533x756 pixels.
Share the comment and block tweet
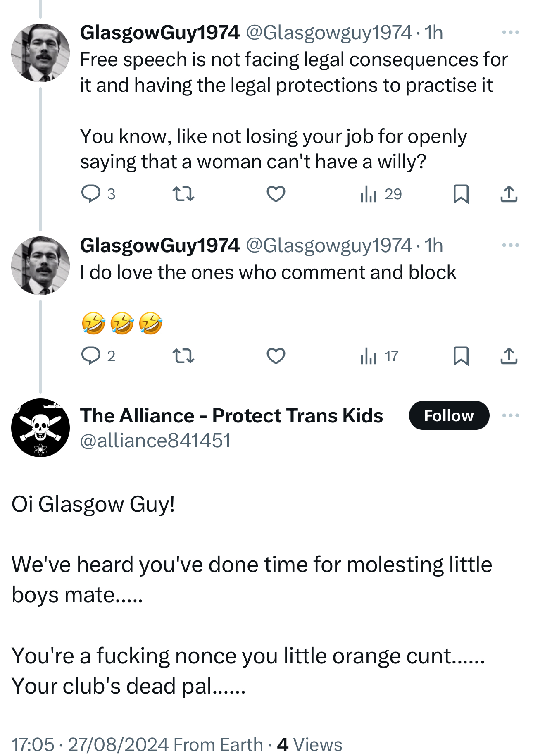pos(509,356)
